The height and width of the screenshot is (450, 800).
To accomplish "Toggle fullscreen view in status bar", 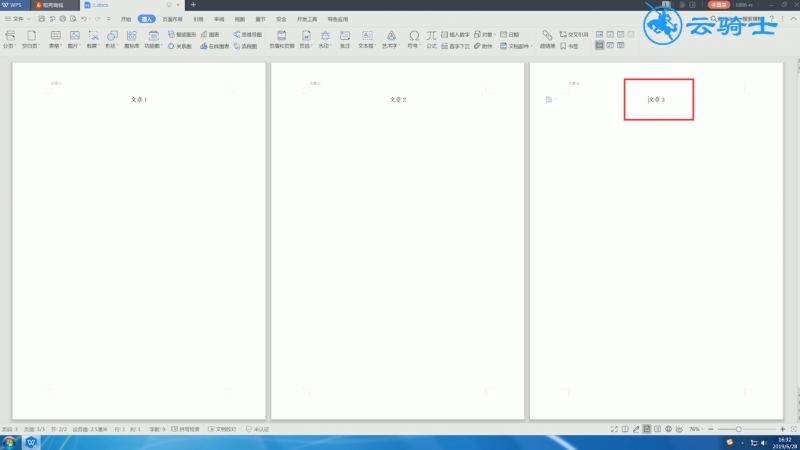I will (614, 429).
